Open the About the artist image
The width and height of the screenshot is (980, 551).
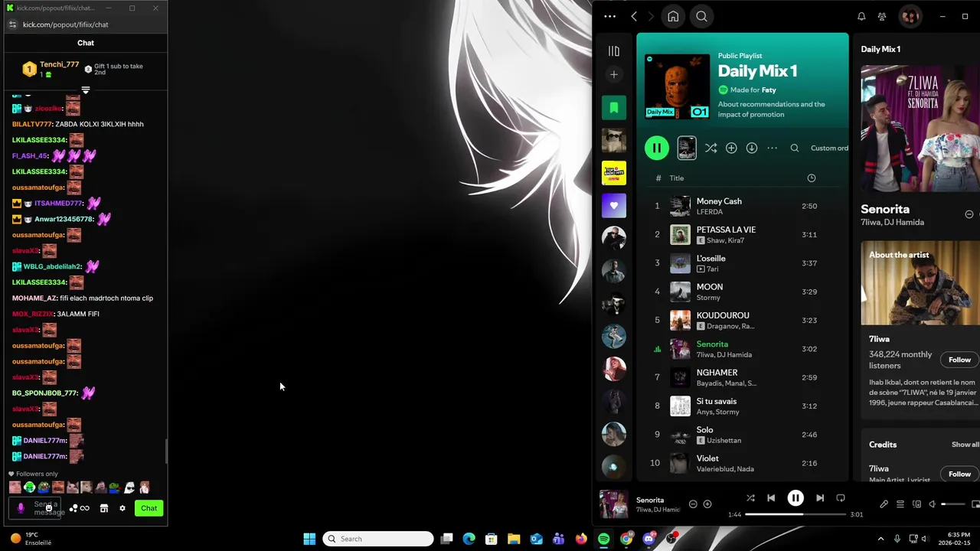tap(920, 284)
